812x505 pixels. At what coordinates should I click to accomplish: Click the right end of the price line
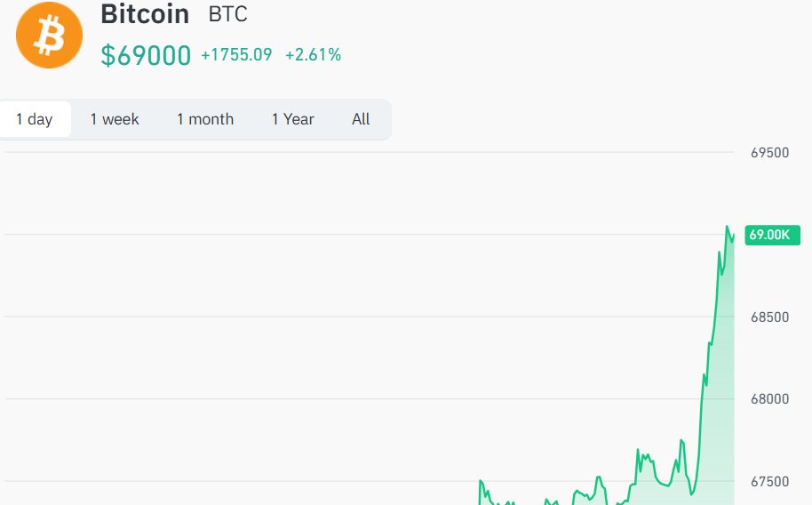pyautogui.click(x=734, y=235)
